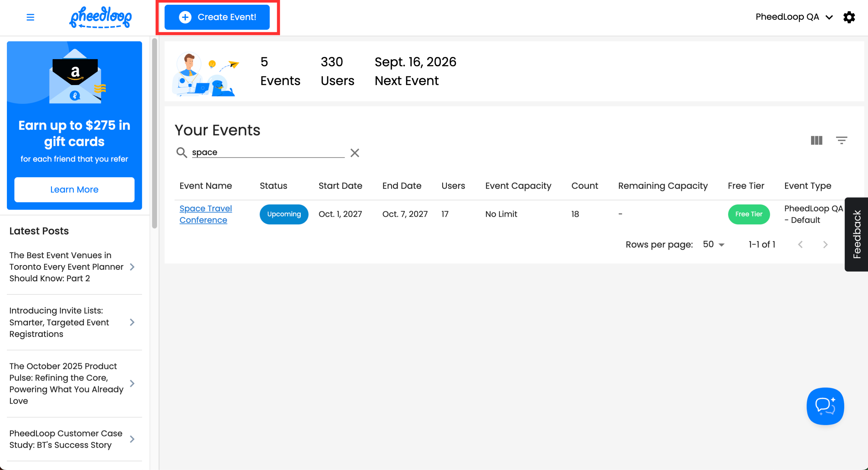Open the settings gear icon
The height and width of the screenshot is (470, 868).
tap(849, 17)
